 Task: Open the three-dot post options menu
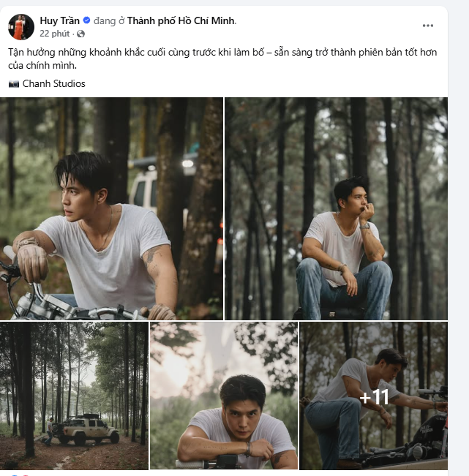(428, 26)
